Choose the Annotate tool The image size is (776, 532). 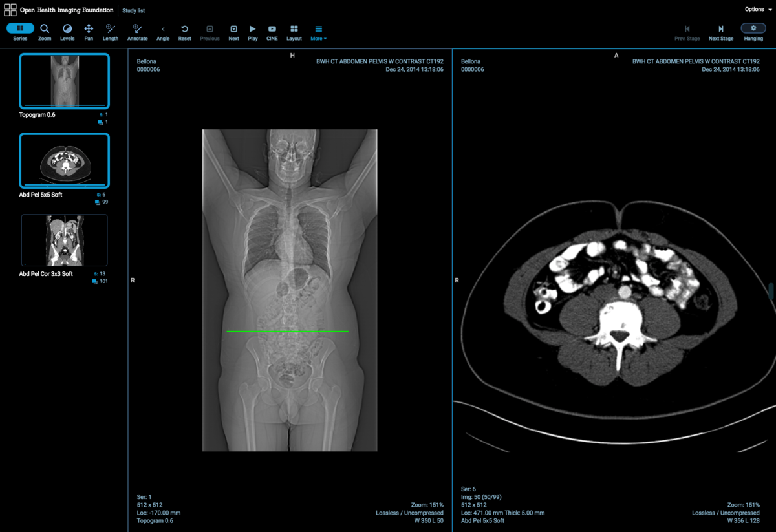tap(137, 30)
